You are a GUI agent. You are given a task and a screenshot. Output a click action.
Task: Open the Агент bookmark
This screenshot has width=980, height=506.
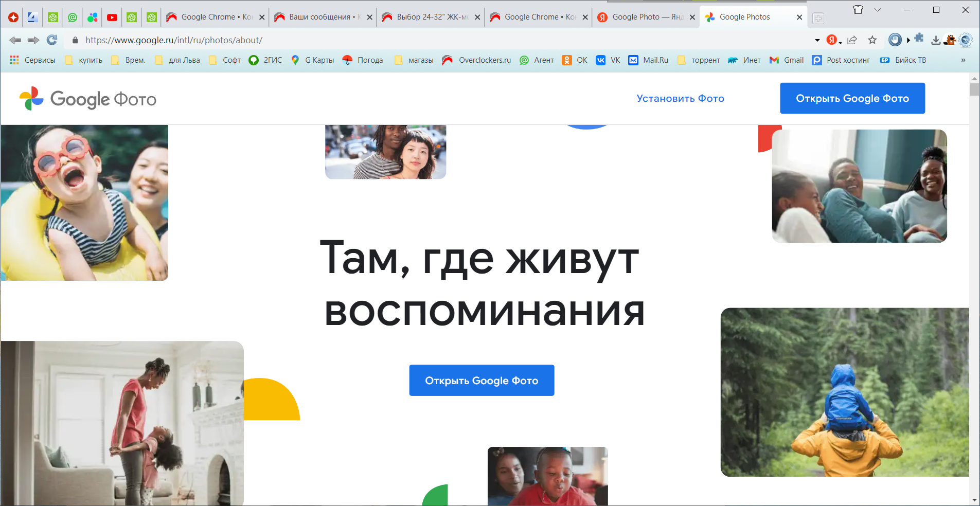(537, 60)
